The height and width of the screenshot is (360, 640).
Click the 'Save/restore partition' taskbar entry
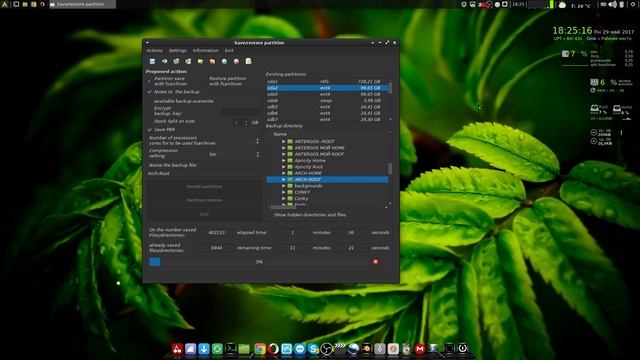(x=82, y=4)
